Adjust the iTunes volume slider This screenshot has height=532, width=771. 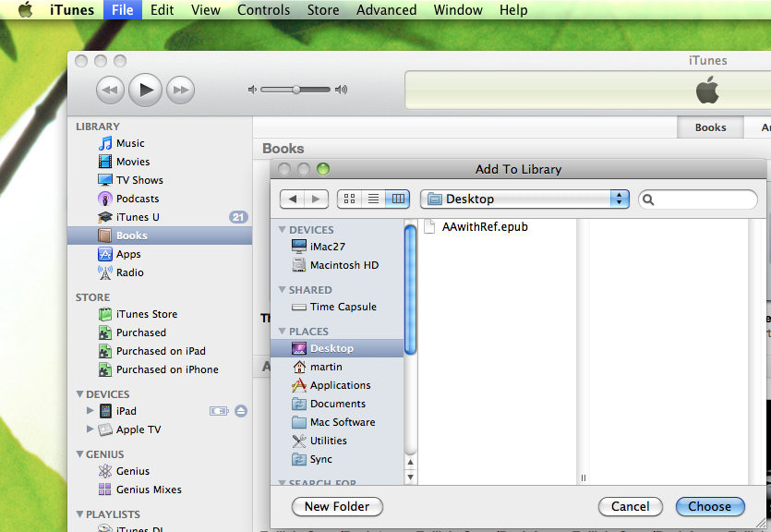pos(296,90)
